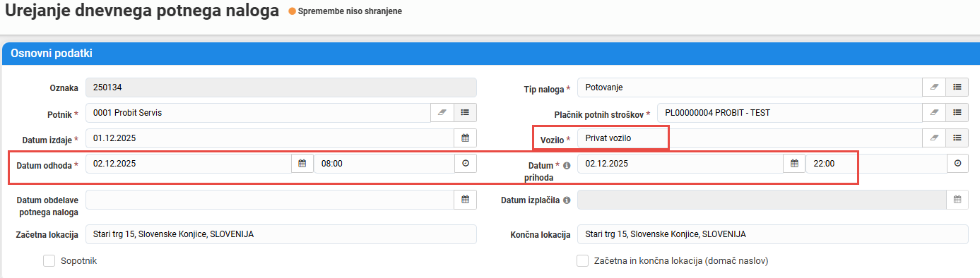Viewport: 980px width, 278px height.
Task: Open clock picker for arrival time 22:00
Action: [957, 163]
